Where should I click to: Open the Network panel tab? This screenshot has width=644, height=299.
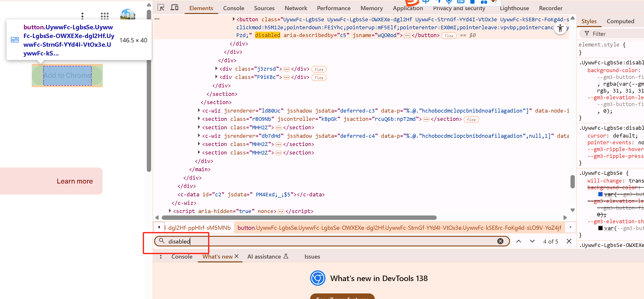click(296, 8)
